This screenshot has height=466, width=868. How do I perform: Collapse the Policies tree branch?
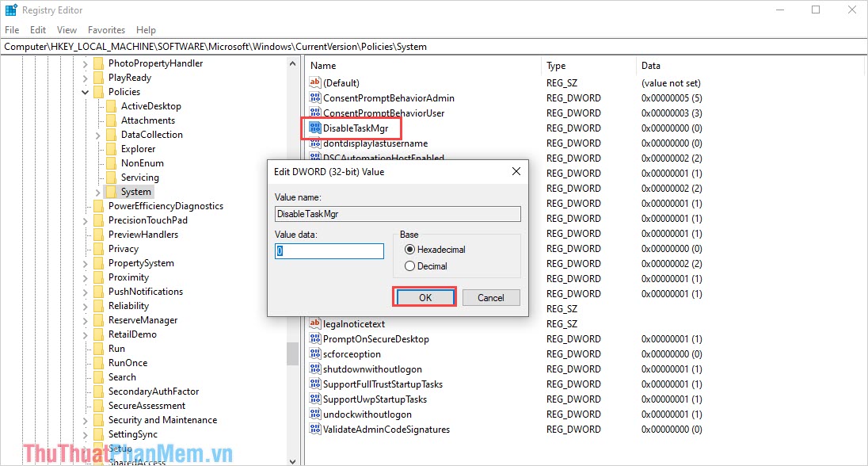[85, 91]
